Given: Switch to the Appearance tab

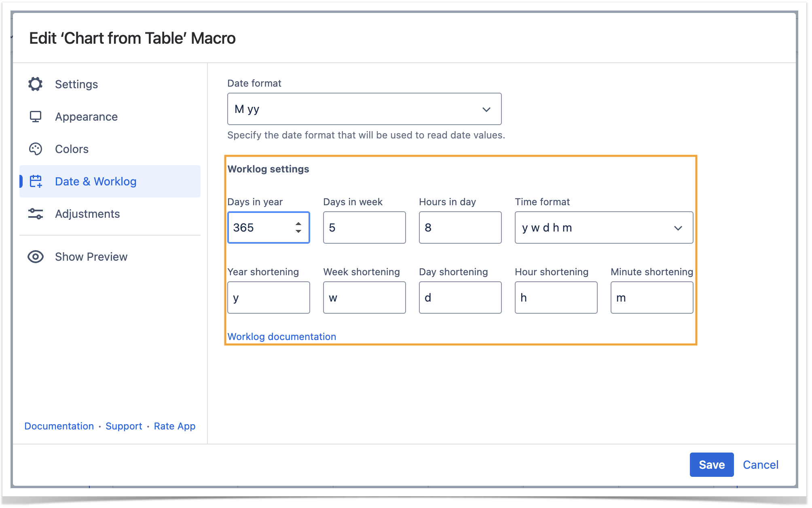Looking at the screenshot, I should coord(86,117).
